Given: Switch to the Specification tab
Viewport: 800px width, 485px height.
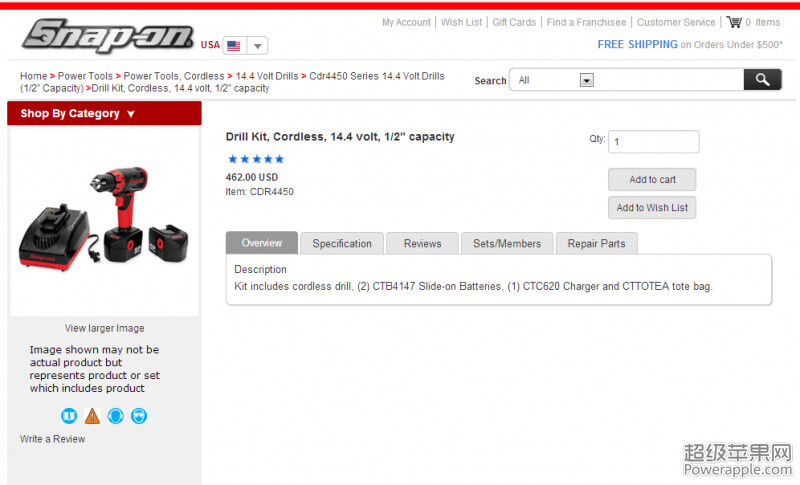Looking at the screenshot, I should point(342,243).
